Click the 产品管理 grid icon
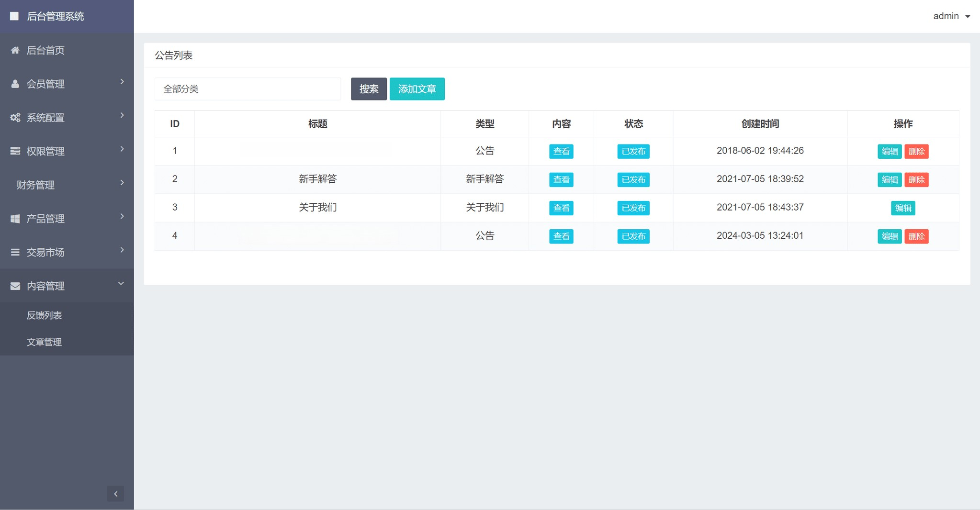This screenshot has height=510, width=980. click(14, 218)
